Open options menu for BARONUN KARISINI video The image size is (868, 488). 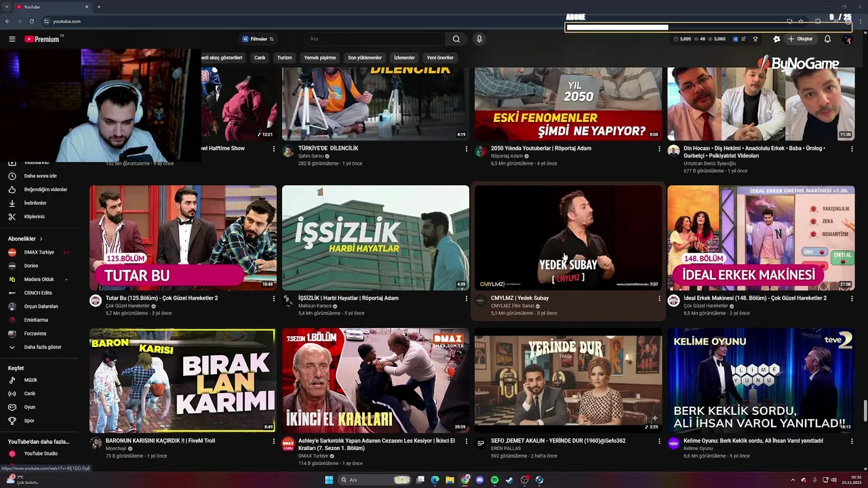tap(274, 441)
